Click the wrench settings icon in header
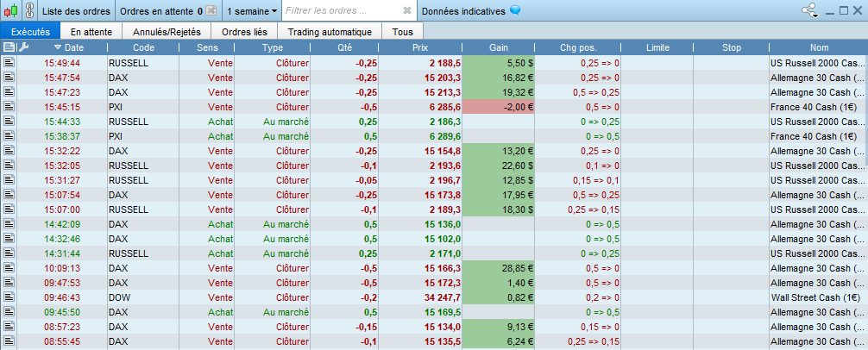The height and width of the screenshot is (350, 868). click(24, 47)
